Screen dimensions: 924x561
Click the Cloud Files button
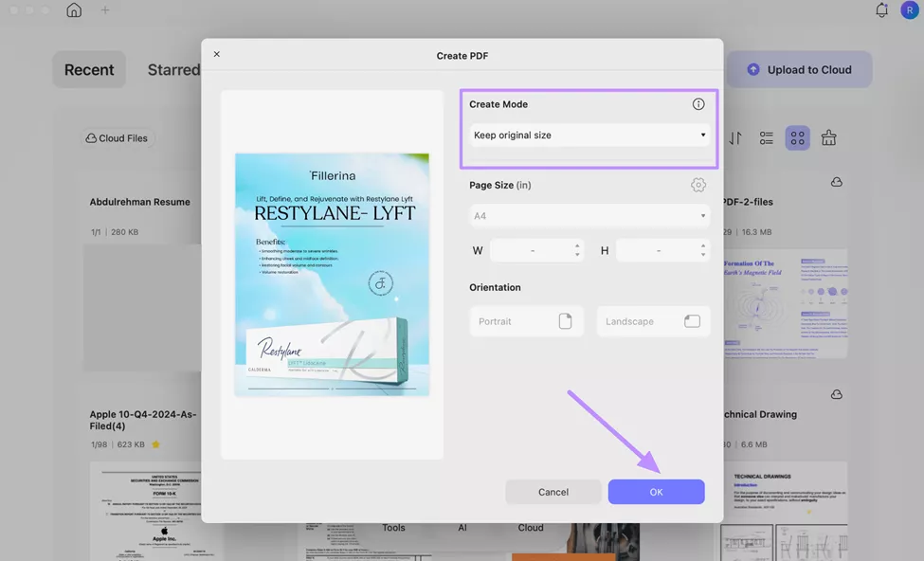pyautogui.click(x=117, y=137)
